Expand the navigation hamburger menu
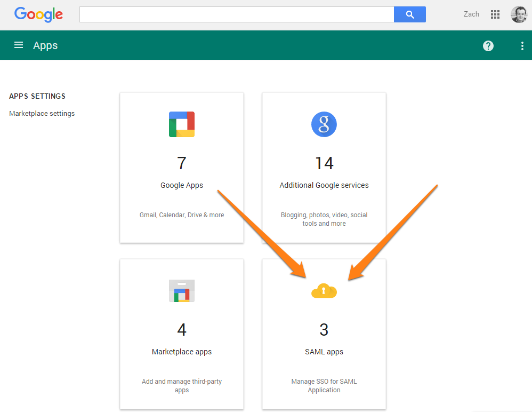Viewport: 532px width, 412px height. point(19,45)
